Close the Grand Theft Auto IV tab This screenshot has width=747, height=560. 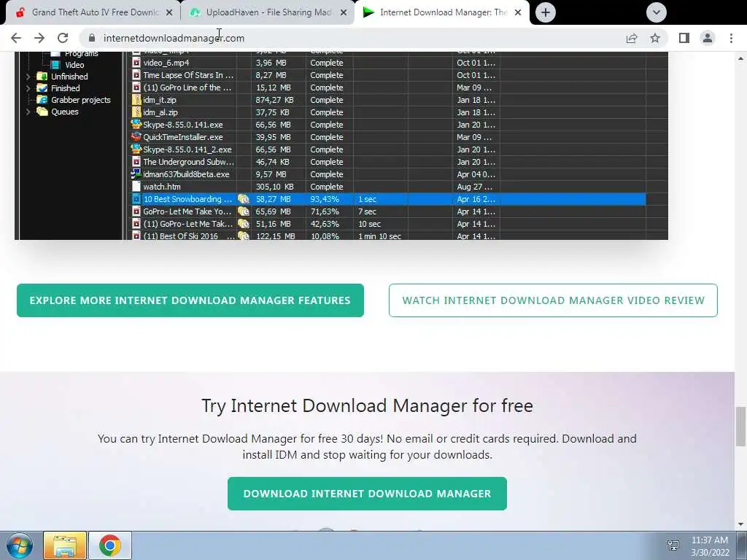pos(169,12)
